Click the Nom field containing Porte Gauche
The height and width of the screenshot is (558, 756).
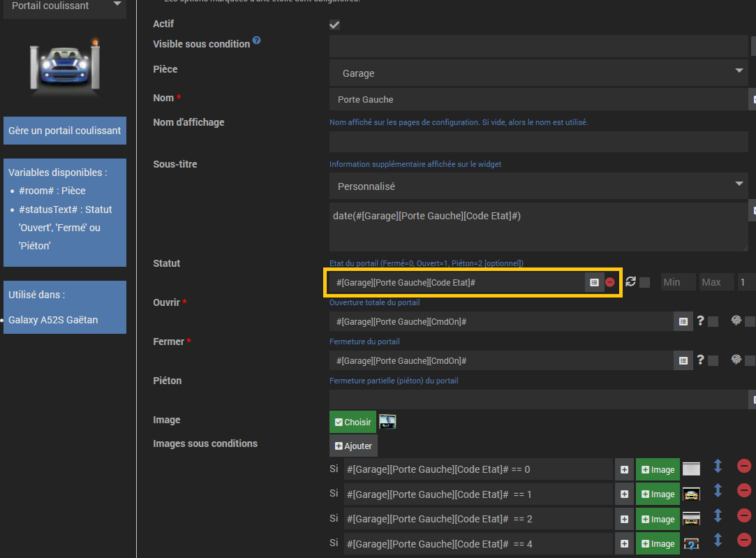point(538,99)
